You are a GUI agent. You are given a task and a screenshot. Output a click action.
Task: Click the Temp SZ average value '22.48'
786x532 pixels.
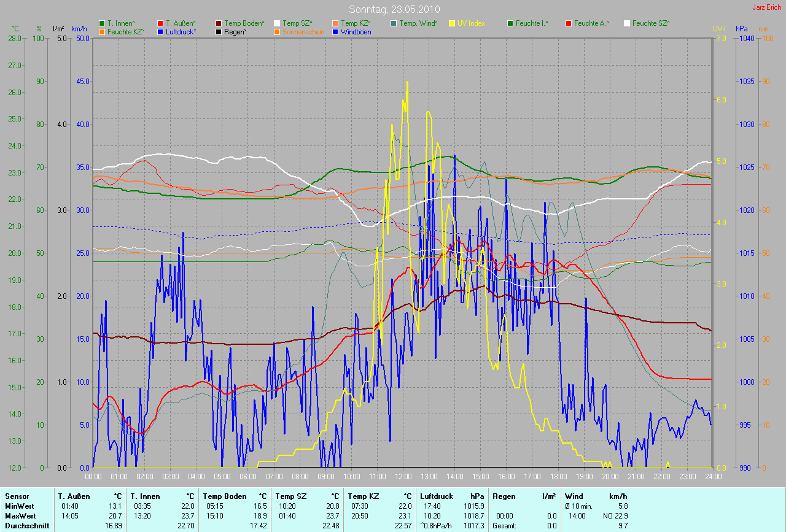[x=332, y=526]
